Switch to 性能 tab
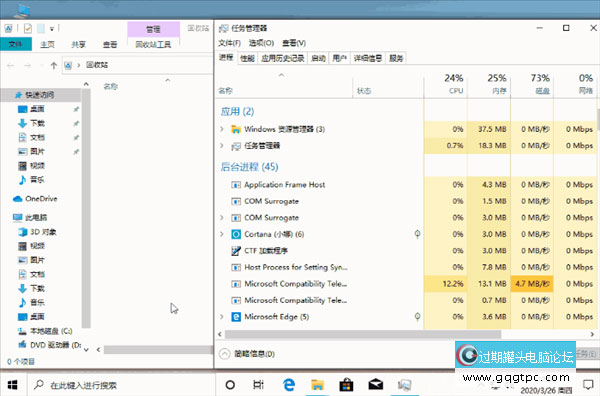The width and height of the screenshot is (600, 396). (247, 58)
